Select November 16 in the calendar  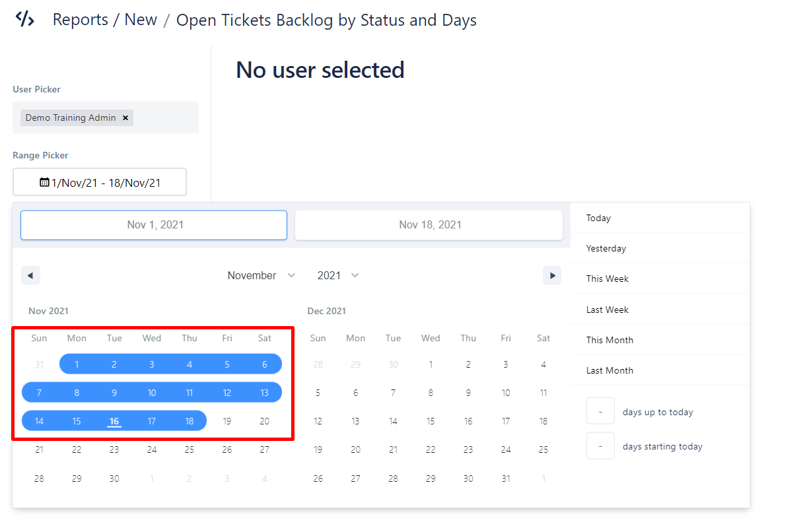114,421
